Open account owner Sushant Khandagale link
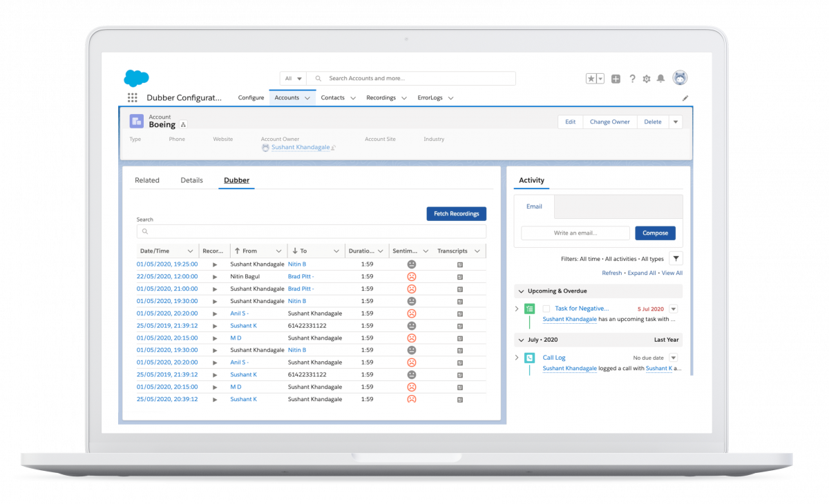 pos(301,148)
